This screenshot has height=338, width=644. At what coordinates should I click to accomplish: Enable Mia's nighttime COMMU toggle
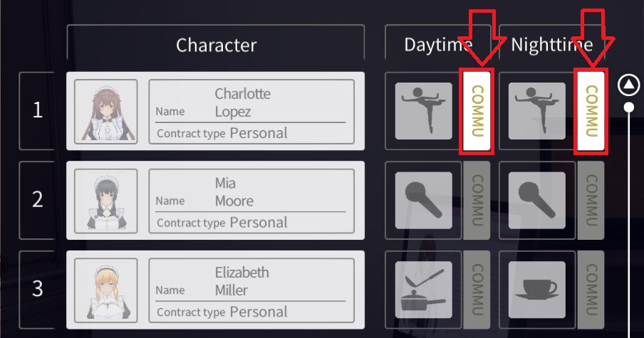(591, 200)
